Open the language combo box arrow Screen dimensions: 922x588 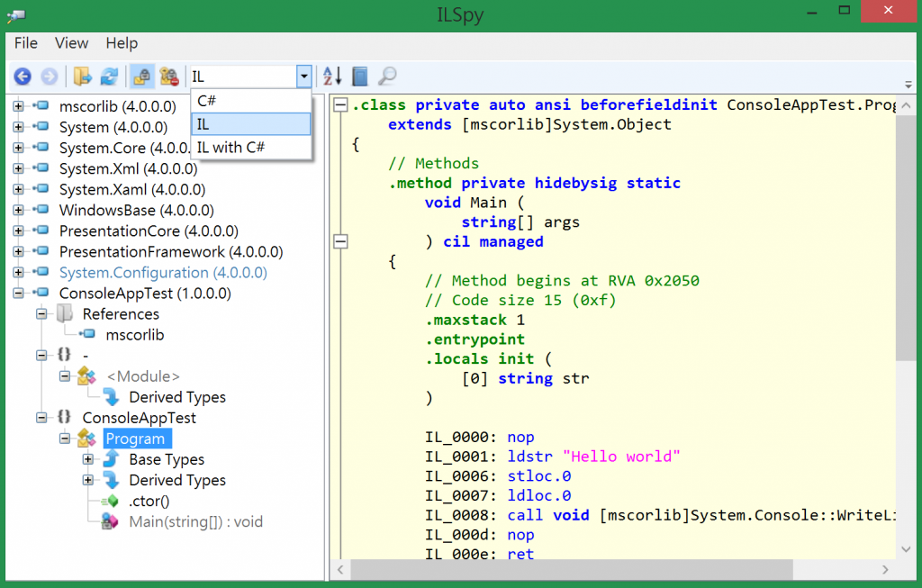pyautogui.click(x=303, y=77)
